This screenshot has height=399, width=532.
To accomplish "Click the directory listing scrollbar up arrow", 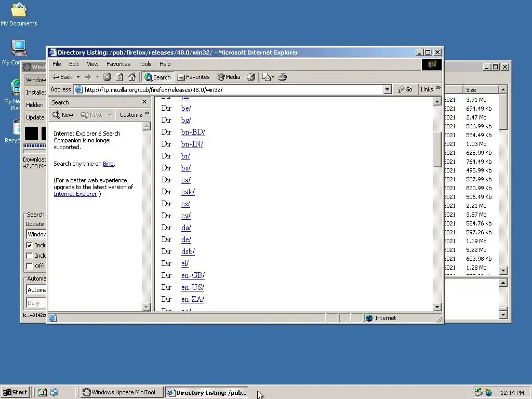I will pyautogui.click(x=437, y=101).
